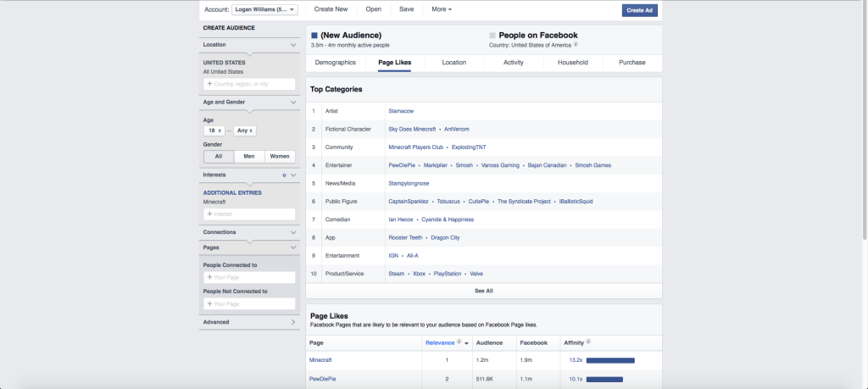
Task: Open the More menu dropdown
Action: [442, 9]
